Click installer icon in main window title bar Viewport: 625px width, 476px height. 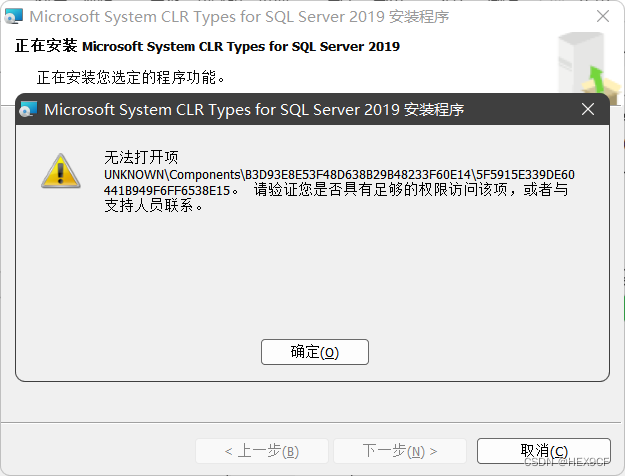click(13, 16)
